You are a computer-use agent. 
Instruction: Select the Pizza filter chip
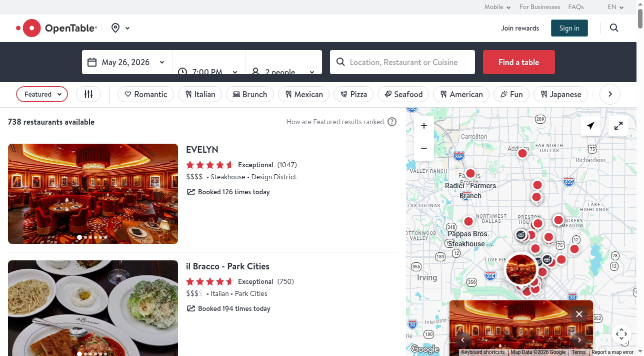[354, 94]
